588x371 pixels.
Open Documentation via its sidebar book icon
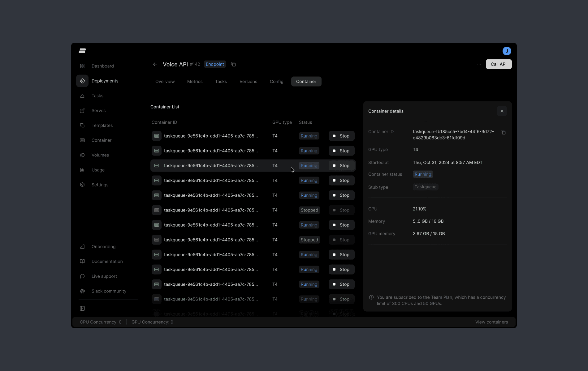click(x=82, y=262)
